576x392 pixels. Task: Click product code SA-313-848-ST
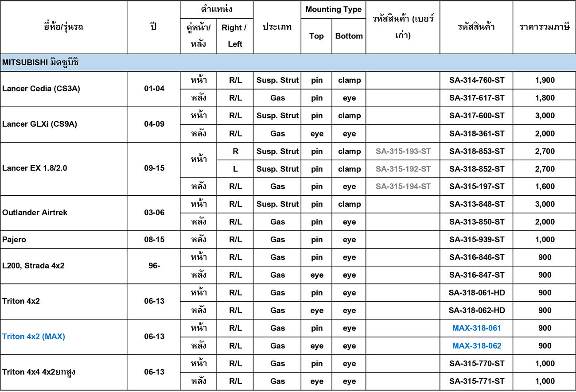tap(477, 204)
